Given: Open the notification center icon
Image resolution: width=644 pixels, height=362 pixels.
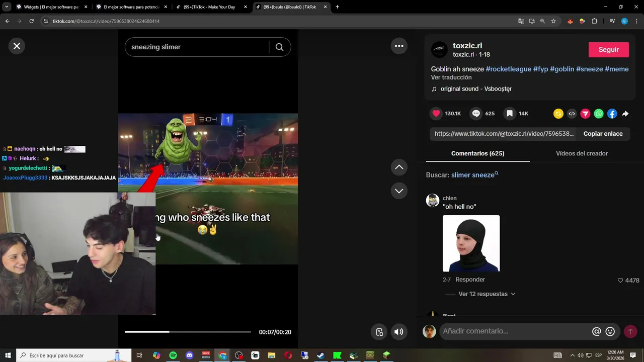Looking at the screenshot, I should pos(633,355).
